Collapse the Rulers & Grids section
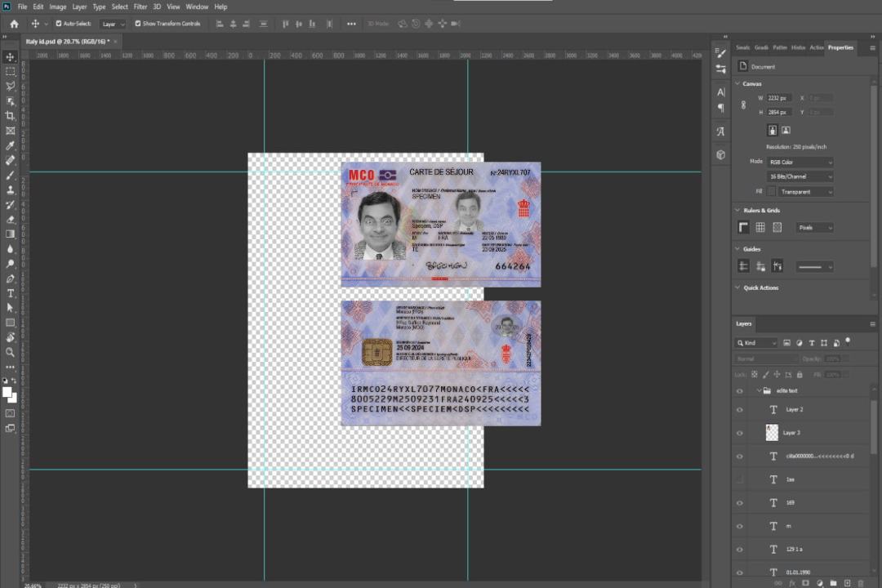 738,211
